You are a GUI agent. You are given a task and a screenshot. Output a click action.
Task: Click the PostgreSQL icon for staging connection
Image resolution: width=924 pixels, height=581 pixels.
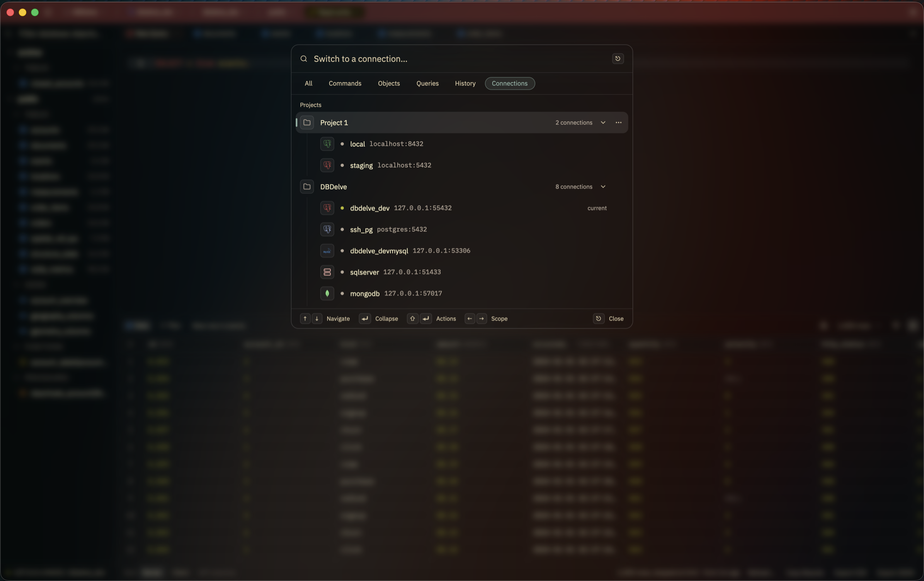pyautogui.click(x=327, y=165)
